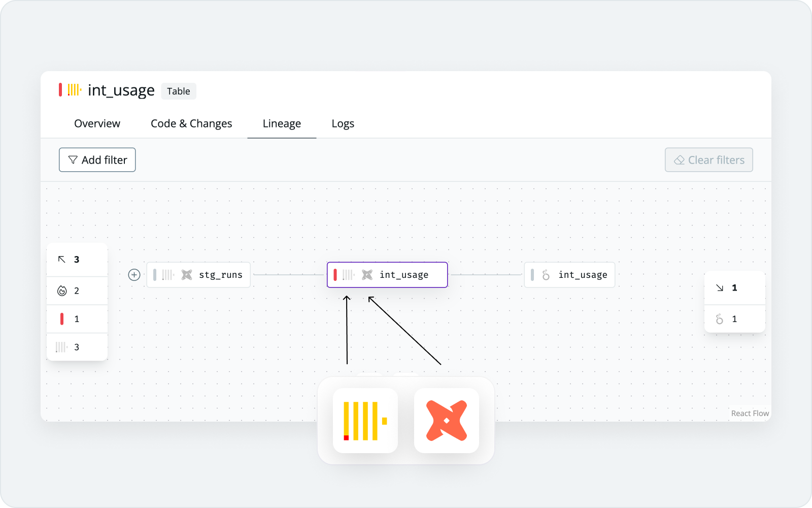Select the stg_runs lineage node
Viewport: 812px width, 508px height.
[198, 275]
